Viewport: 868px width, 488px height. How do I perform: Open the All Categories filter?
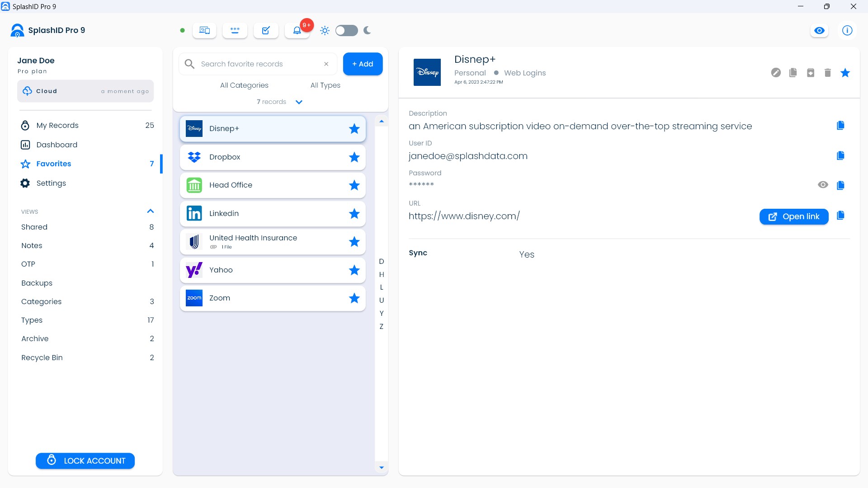244,85
